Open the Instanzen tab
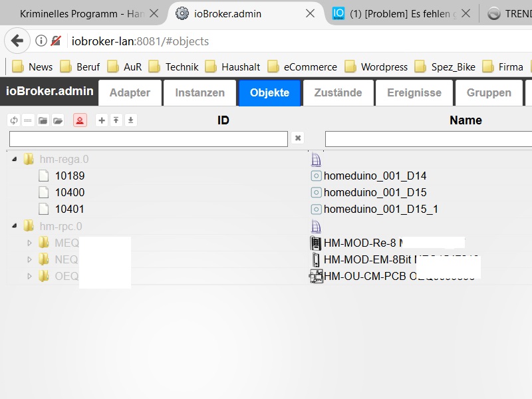532x399 pixels. (x=200, y=93)
